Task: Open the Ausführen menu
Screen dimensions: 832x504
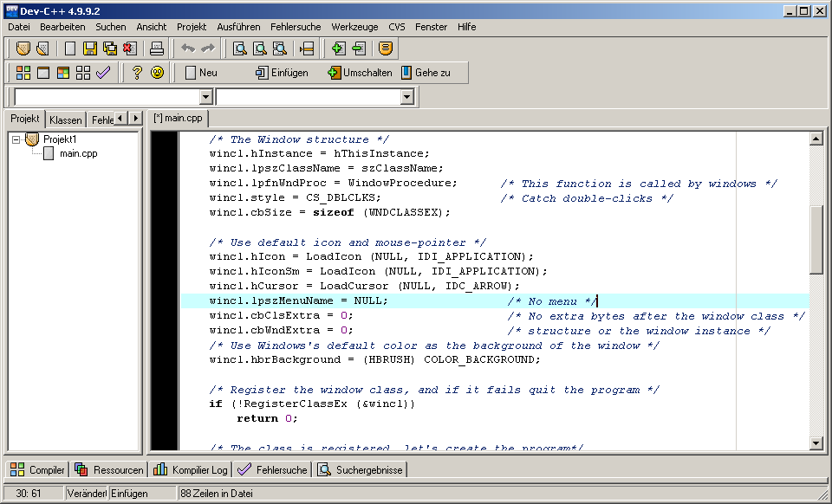Action: click(238, 27)
